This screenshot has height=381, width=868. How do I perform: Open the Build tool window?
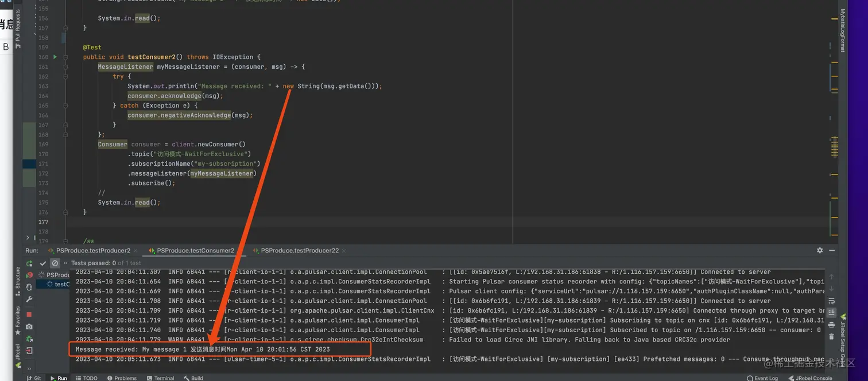(193, 378)
